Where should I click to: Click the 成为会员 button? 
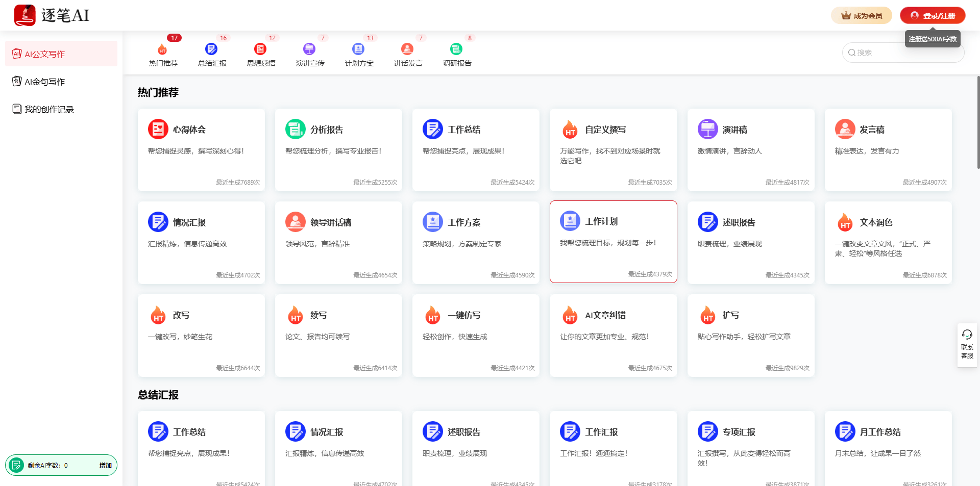click(861, 16)
